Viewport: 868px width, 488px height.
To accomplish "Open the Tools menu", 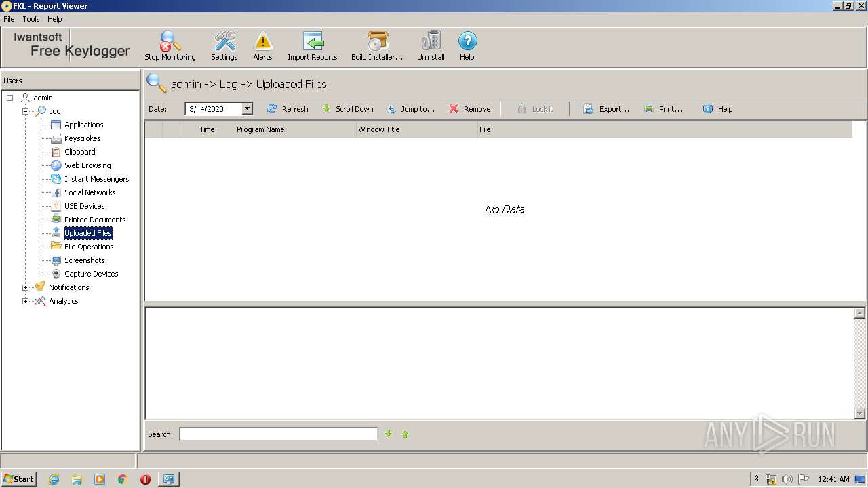I will (31, 19).
